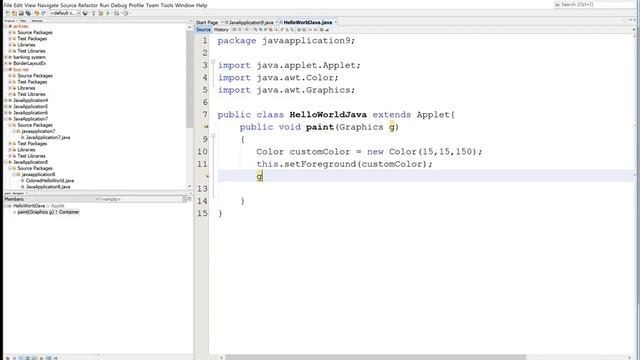
Task: Click the 'this.setForeground(customColor);' line
Action: (x=344, y=164)
